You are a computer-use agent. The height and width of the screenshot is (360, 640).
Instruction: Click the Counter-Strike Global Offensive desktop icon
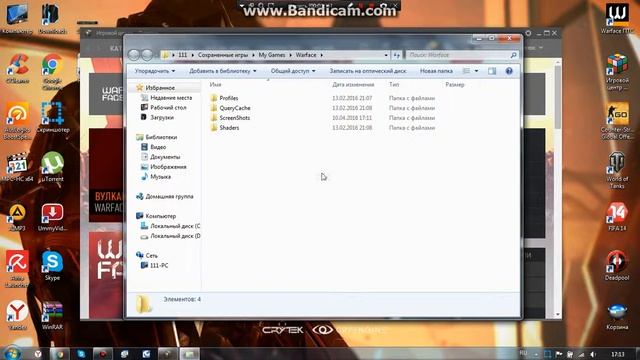tap(617, 122)
